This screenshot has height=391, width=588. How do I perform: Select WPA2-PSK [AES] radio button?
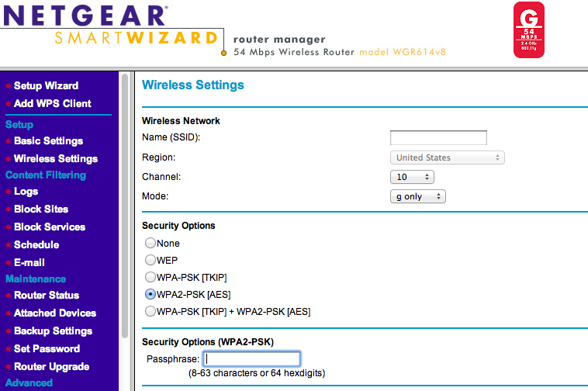tap(150, 294)
